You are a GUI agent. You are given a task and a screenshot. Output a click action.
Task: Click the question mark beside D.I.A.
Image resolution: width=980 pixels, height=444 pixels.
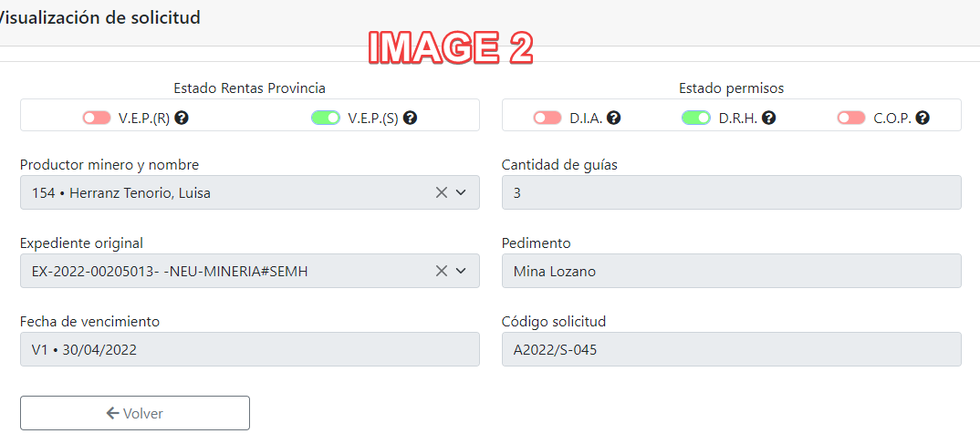click(614, 118)
